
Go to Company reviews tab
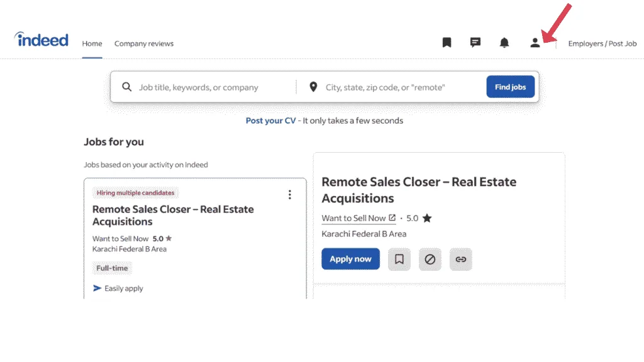coord(144,44)
